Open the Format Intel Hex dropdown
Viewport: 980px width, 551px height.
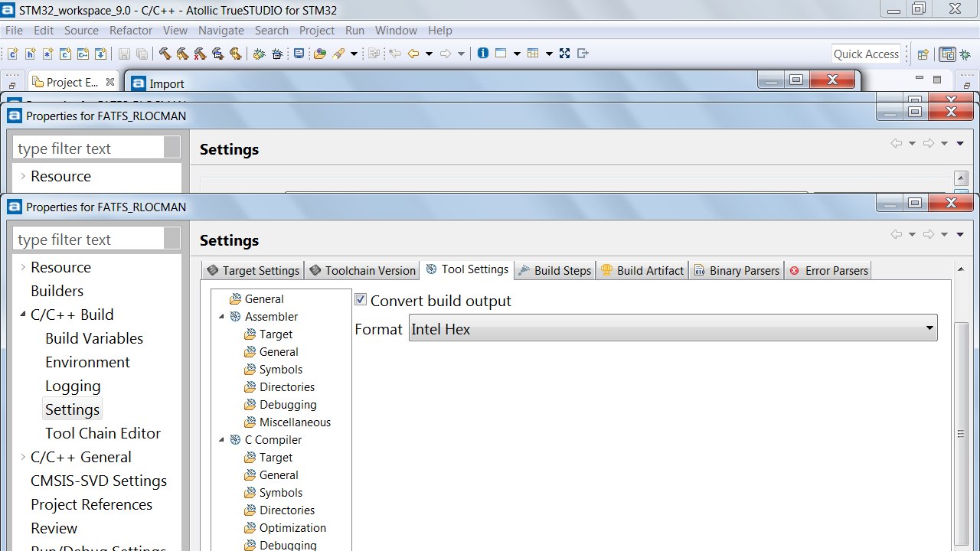[673, 328]
